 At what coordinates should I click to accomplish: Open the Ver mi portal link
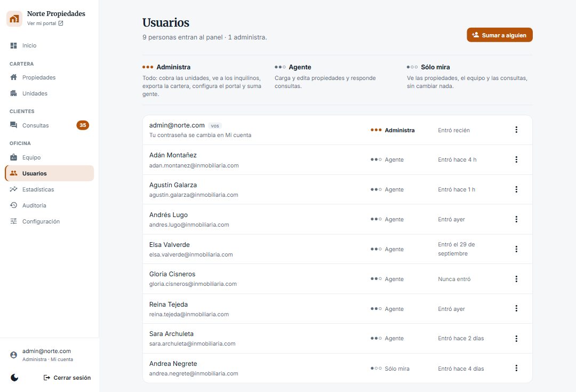(x=45, y=23)
